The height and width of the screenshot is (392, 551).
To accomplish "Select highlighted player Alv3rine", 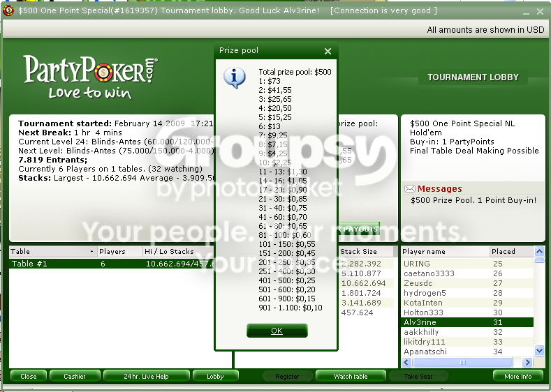I will [467, 322].
